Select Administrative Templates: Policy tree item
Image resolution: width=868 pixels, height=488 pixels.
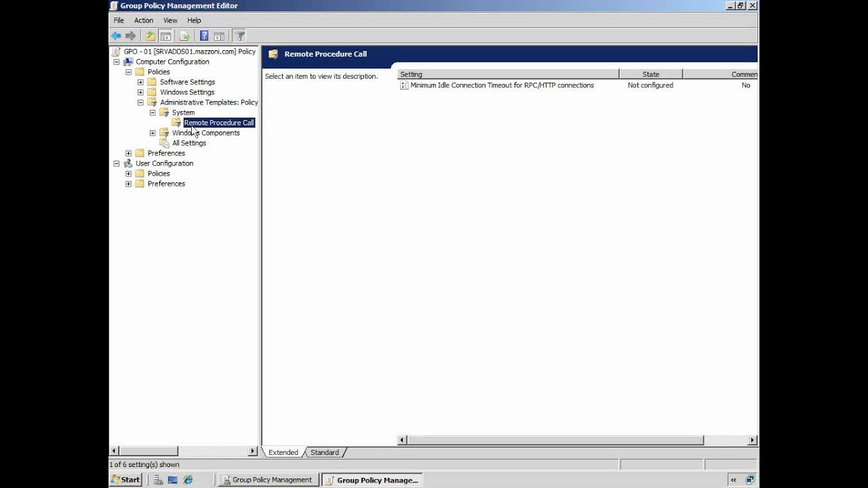209,102
